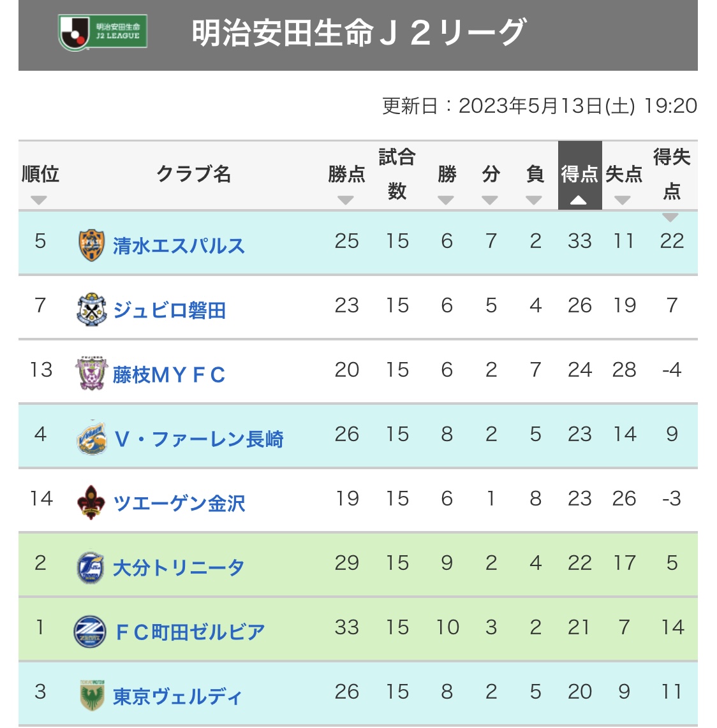Sort by 得失点 goal difference column
Image resolution: width=717 pixels, height=728 pixels.
tap(671, 180)
